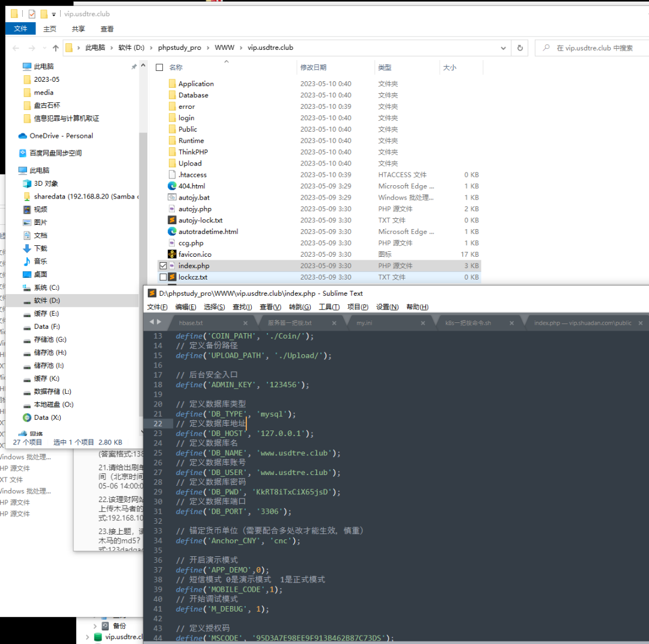The height and width of the screenshot is (644, 649).
Task: Open Sublime Text 文件(F) menu
Action: point(157,307)
